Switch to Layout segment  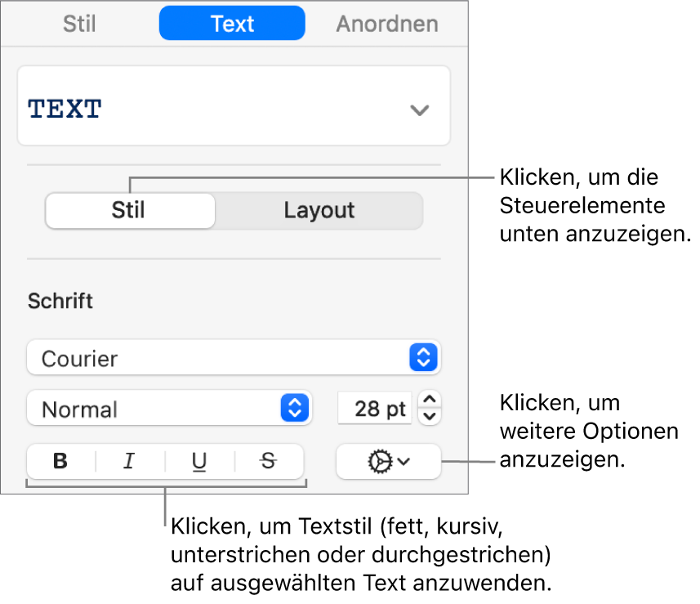[319, 210]
